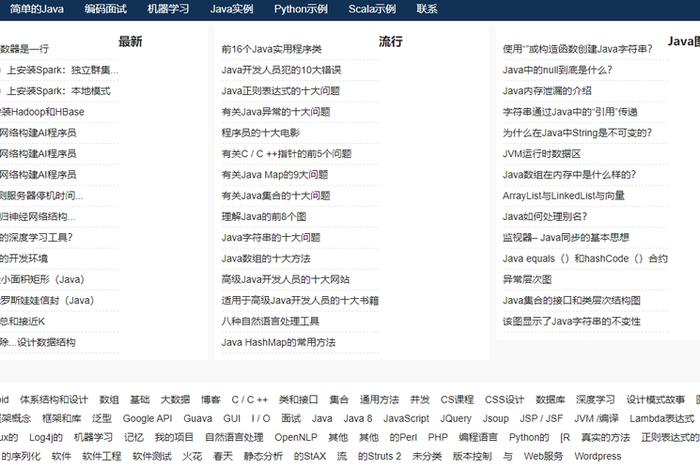Click 该图显示了Java字符串的不变性

pyautogui.click(x=571, y=322)
